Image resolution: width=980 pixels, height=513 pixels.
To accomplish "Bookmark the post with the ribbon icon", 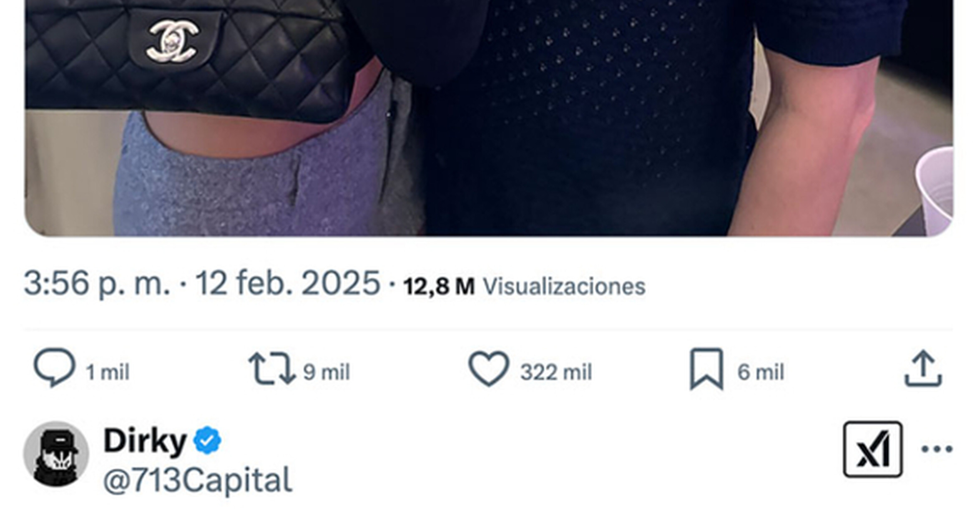I will click(x=706, y=369).
